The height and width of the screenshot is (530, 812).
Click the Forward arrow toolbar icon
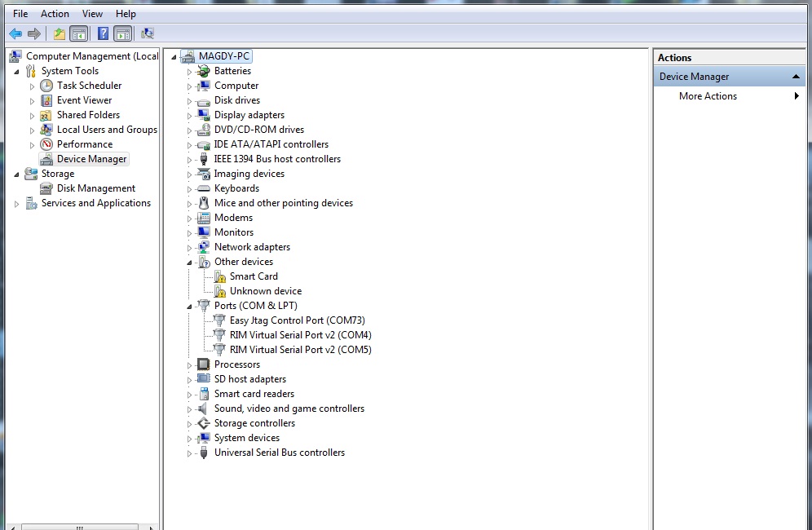(x=34, y=34)
